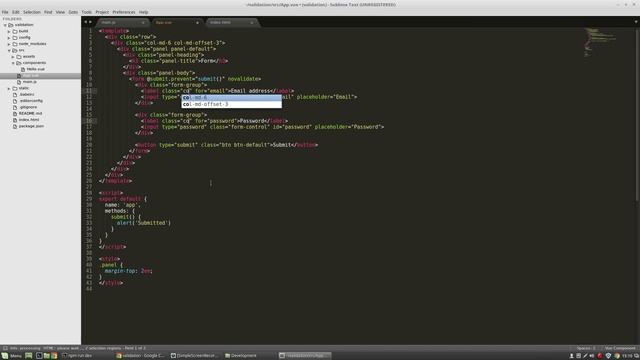Toggle sidebar via status bar icon
The width and height of the screenshot is (640, 360).
tap(5, 348)
